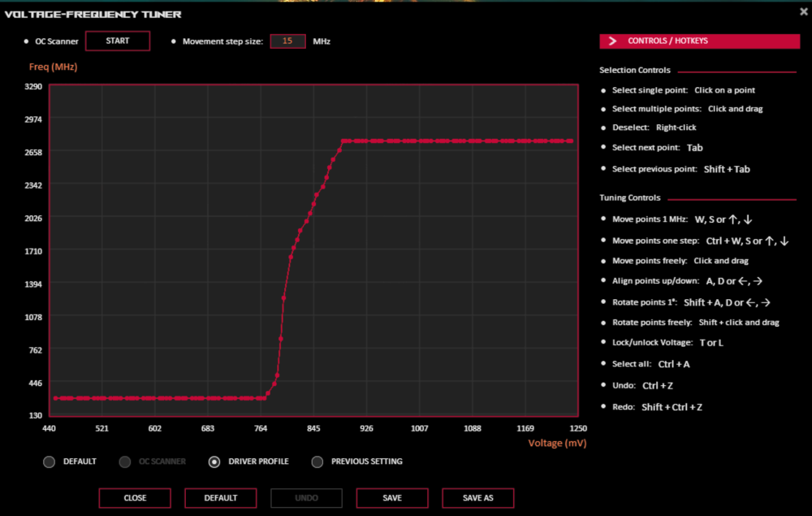Start the OC Scanner
The height and width of the screenshot is (516, 812).
tap(118, 41)
